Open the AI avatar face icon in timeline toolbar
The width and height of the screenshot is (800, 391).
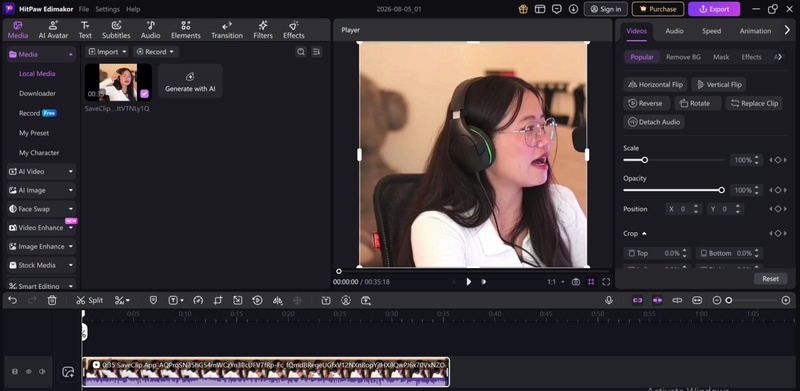[x=346, y=300]
